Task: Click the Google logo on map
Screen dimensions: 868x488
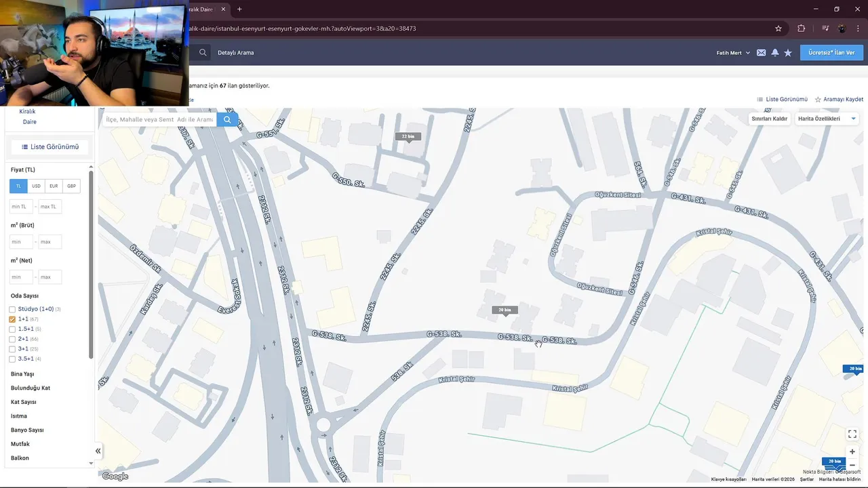Action: pyautogui.click(x=115, y=476)
